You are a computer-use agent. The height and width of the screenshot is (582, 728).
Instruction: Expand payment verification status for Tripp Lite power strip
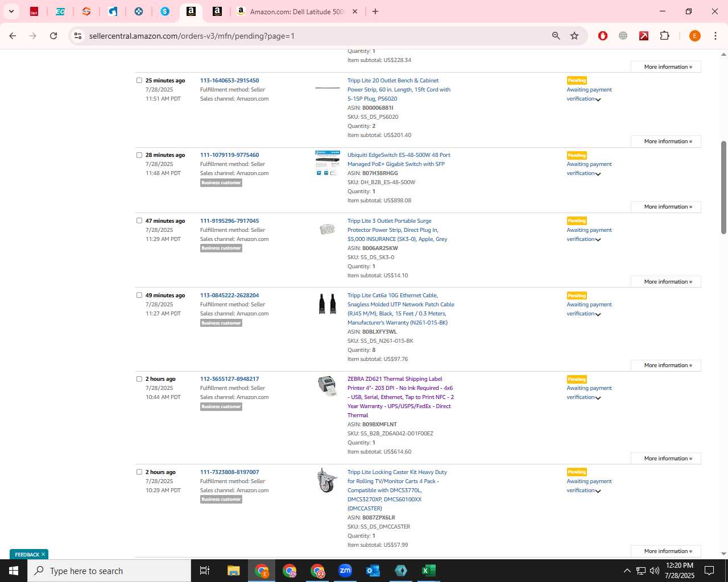point(598,99)
